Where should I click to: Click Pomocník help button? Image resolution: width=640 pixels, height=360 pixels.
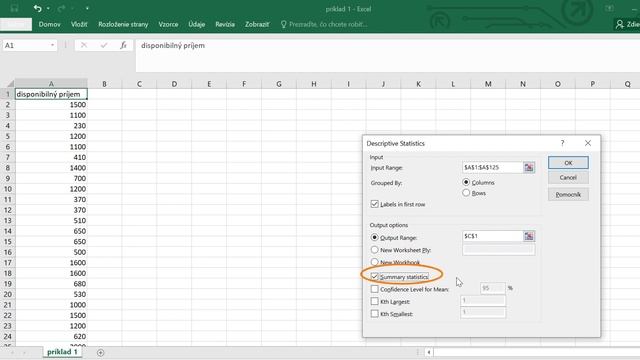point(568,194)
